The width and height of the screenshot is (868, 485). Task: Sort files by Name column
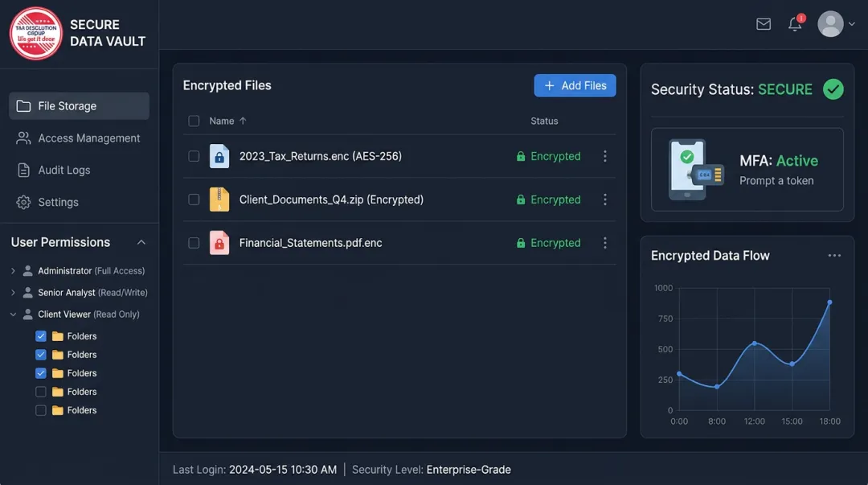[x=222, y=121]
